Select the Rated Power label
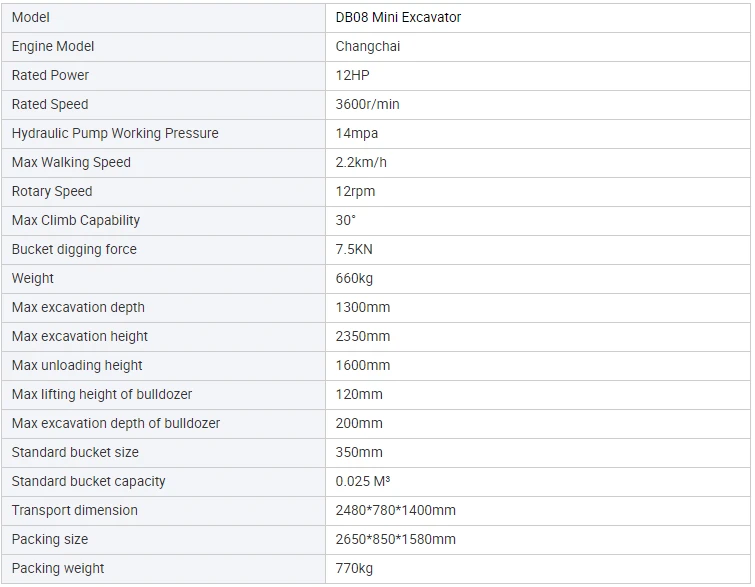This screenshot has width=755, height=587. (x=50, y=76)
